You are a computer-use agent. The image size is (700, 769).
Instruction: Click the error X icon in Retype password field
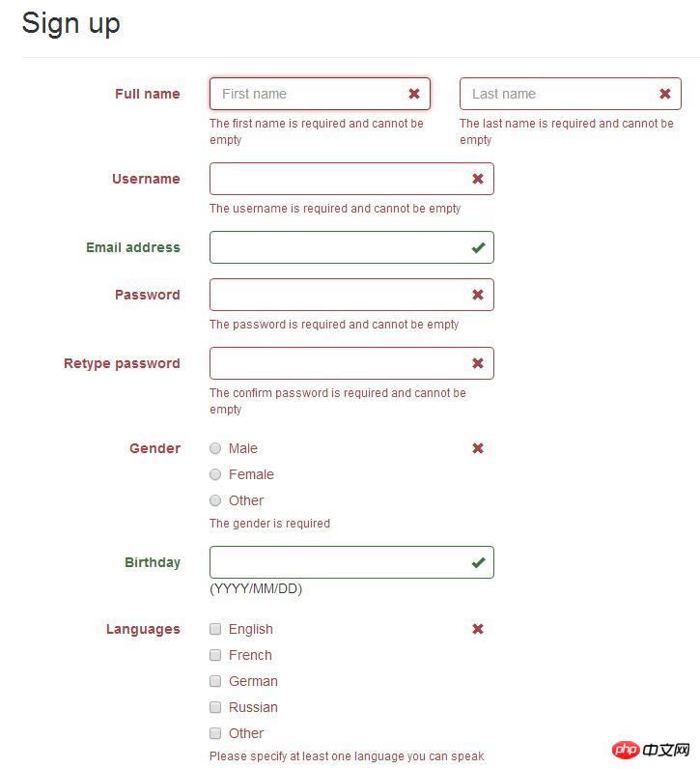478,363
